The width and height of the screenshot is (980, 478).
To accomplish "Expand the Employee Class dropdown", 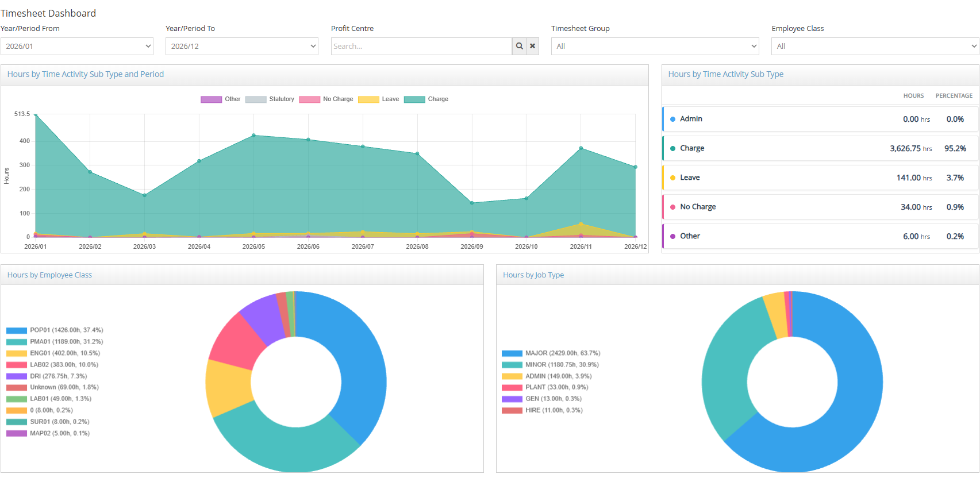I will [875, 46].
